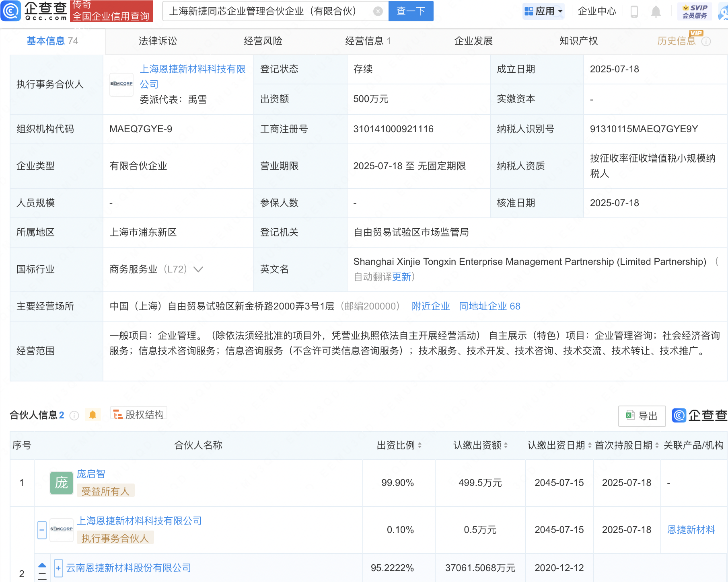This screenshot has width=728, height=582.
Task: Click the 受益所有人 tag
Action: 105,491
